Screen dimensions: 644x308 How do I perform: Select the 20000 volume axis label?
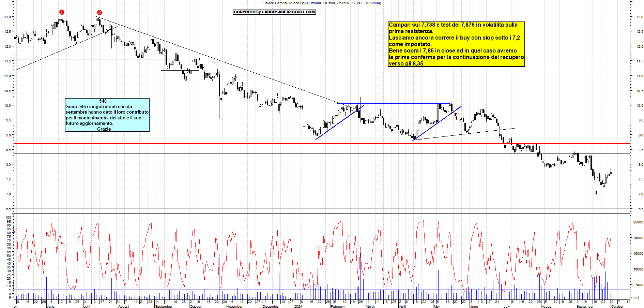click(638, 238)
